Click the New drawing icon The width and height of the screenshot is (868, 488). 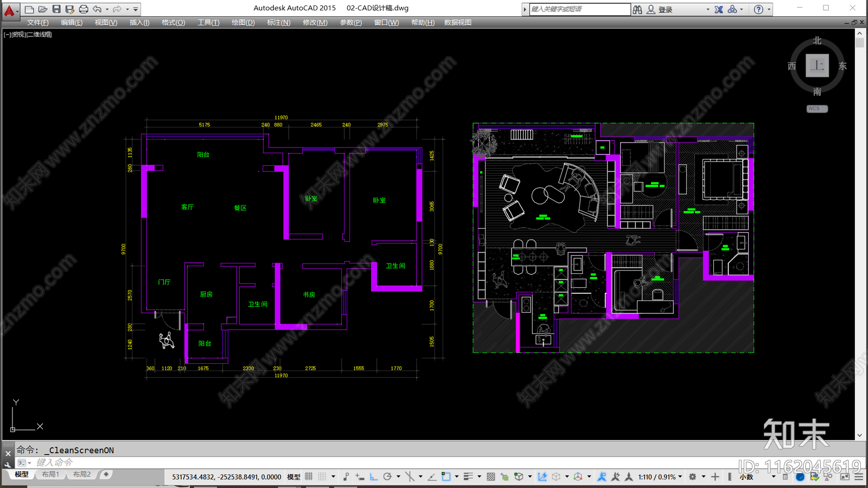(29, 9)
